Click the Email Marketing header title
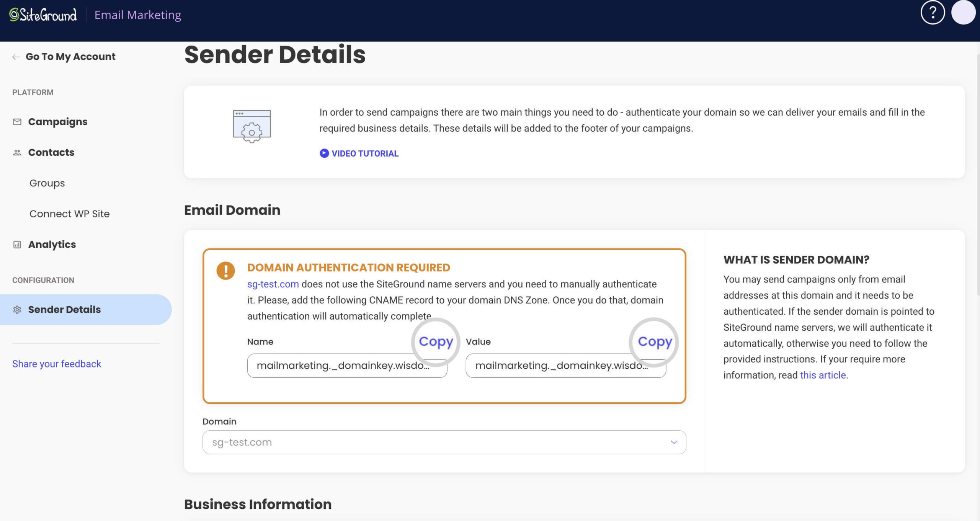The width and height of the screenshot is (980, 521). [x=138, y=15]
